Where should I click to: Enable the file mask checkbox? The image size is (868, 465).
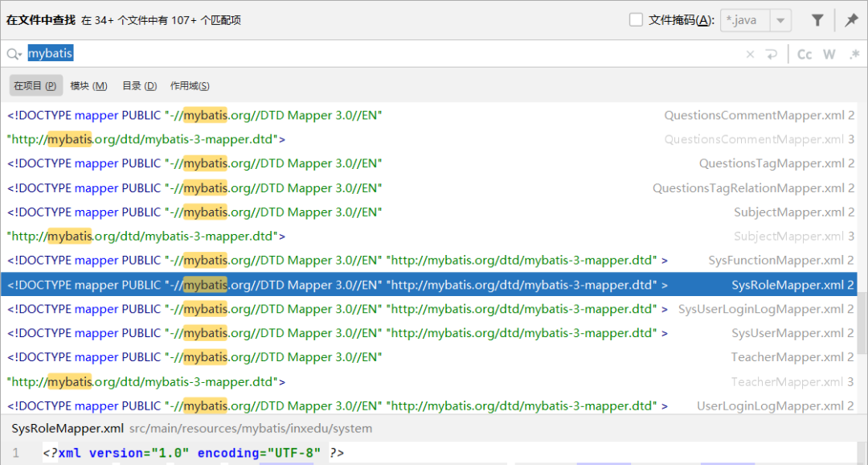(x=636, y=20)
